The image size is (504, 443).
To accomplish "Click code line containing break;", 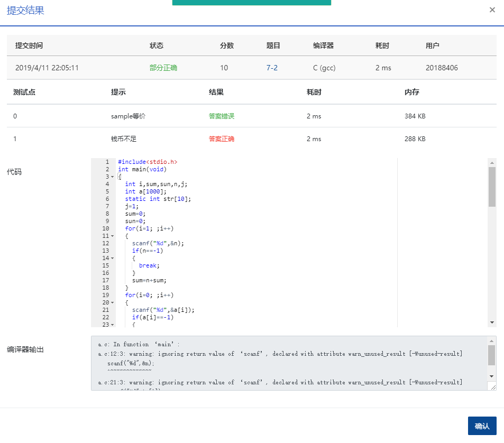I will [149, 265].
